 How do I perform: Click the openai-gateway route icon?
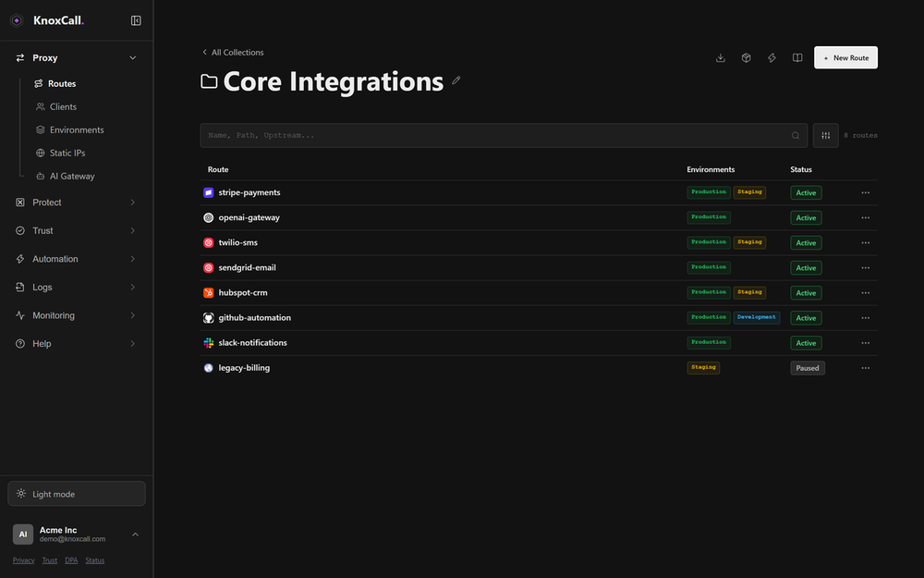coord(208,217)
